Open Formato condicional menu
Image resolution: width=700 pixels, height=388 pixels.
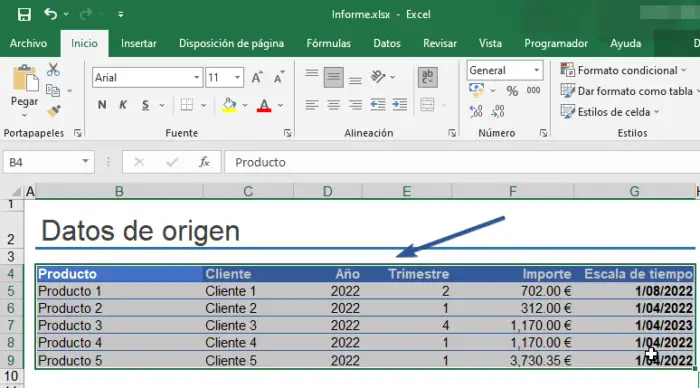tap(623, 70)
